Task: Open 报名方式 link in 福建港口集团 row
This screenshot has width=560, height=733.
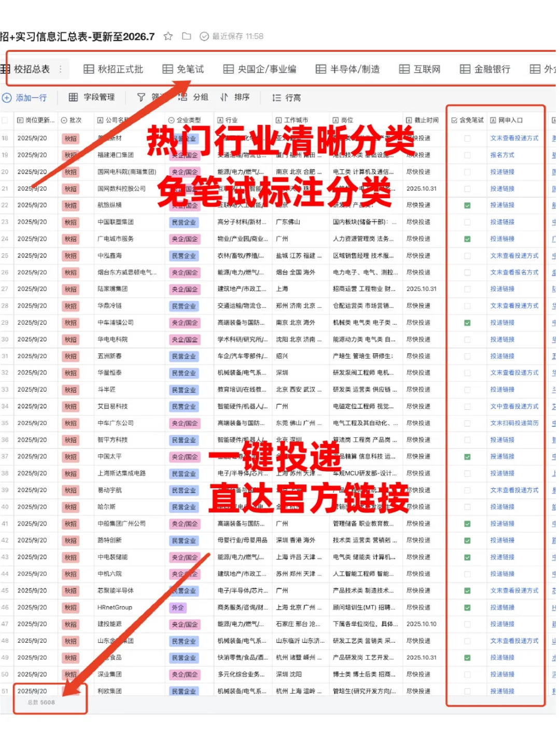Action: [502, 155]
